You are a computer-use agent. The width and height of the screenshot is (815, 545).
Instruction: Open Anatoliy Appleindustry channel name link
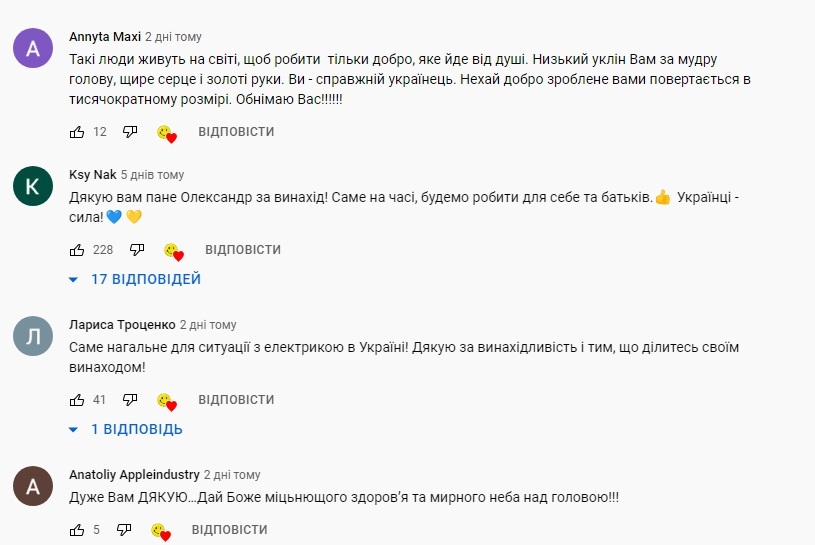tap(134, 475)
